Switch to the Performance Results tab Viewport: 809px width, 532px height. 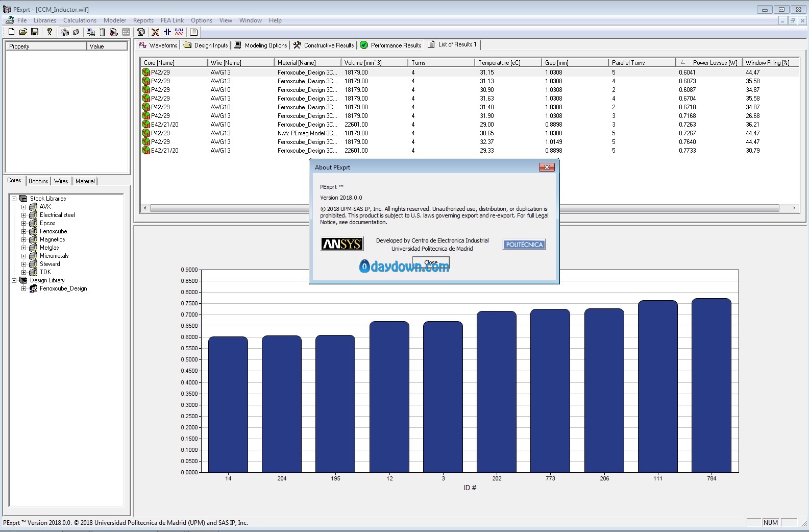coord(391,45)
